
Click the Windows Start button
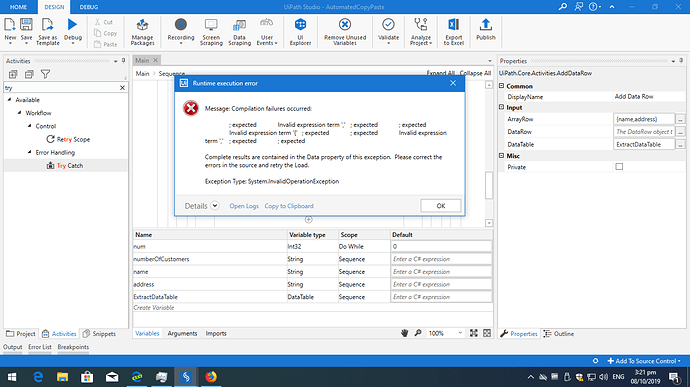[x=12, y=377]
